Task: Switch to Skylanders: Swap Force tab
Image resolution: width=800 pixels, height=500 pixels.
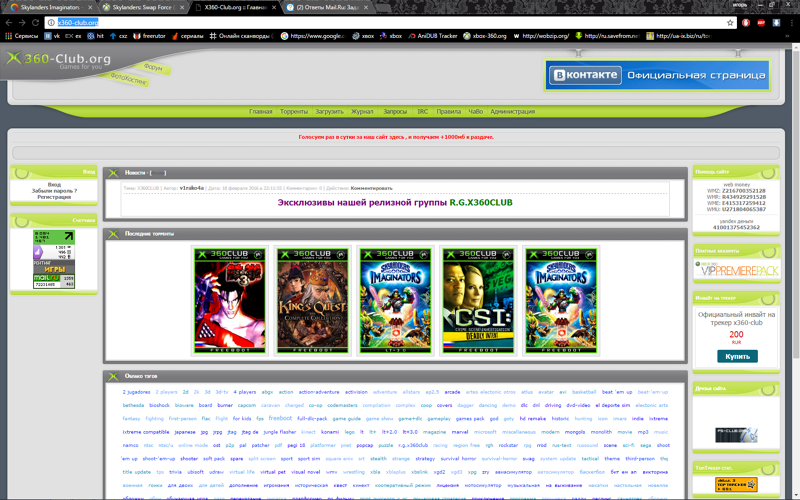Action: (142, 7)
